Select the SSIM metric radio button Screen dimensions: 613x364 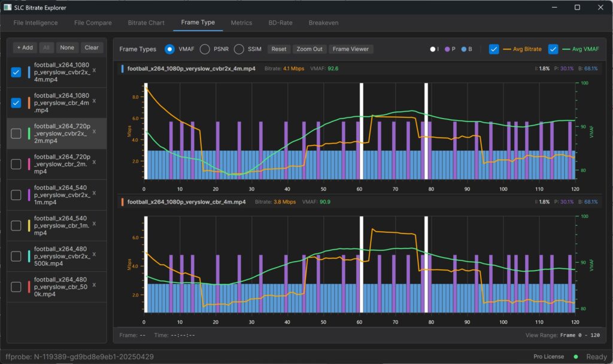(239, 49)
